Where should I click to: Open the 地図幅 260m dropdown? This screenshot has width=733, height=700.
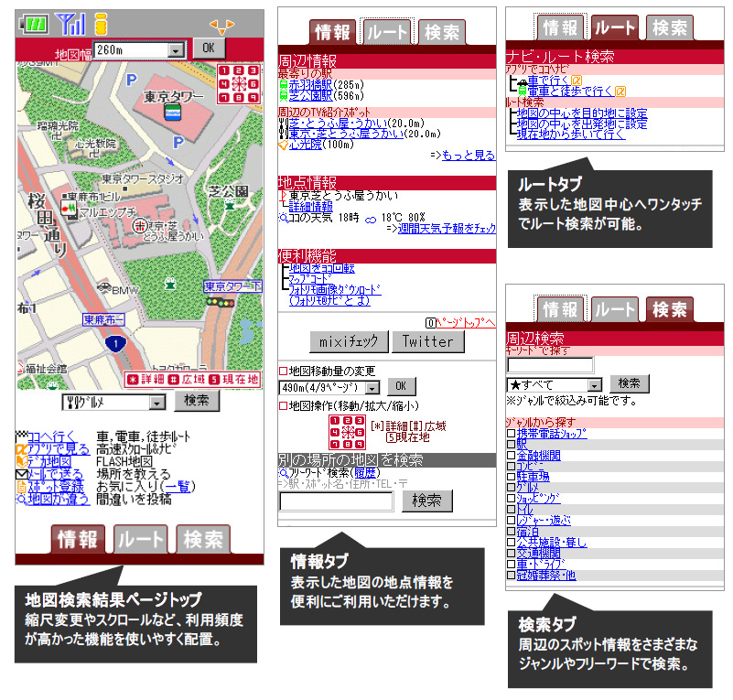coord(139,50)
